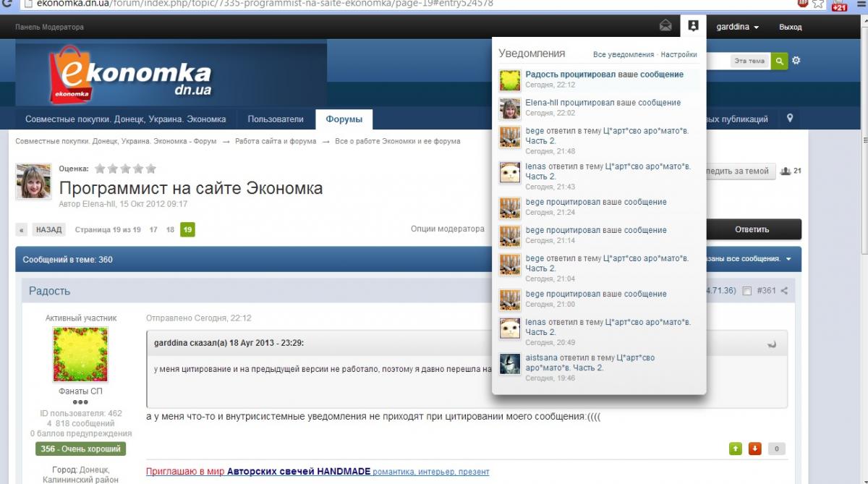Open Панель Модератора link
Screen dimensions: 868x484
click(x=49, y=27)
